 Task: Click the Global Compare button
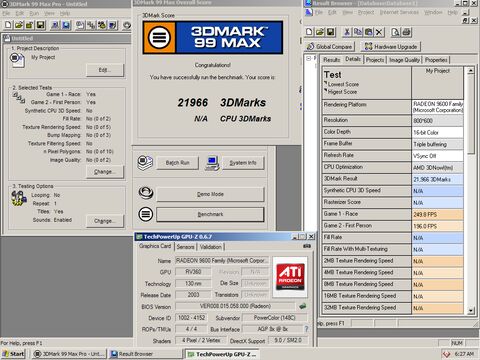329,47
